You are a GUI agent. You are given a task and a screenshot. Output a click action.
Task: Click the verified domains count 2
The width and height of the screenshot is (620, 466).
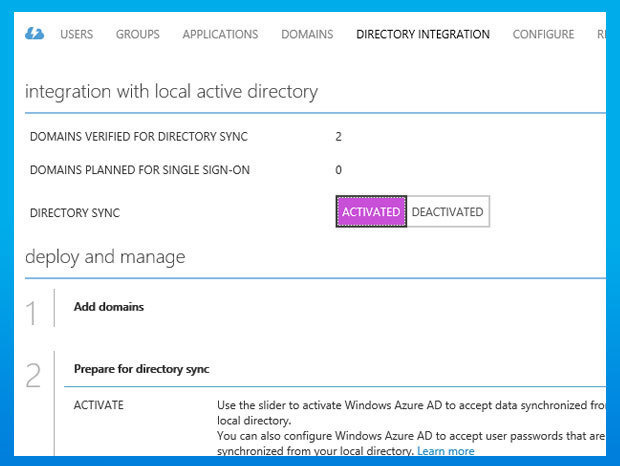click(338, 137)
